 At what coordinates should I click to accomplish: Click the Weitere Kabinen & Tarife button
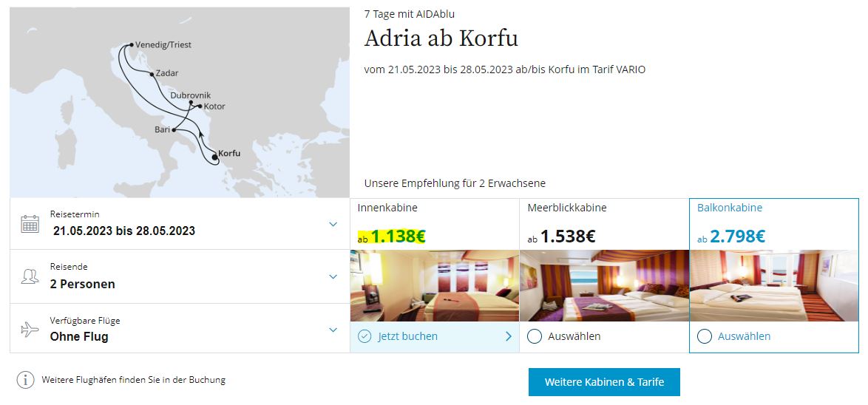[604, 382]
